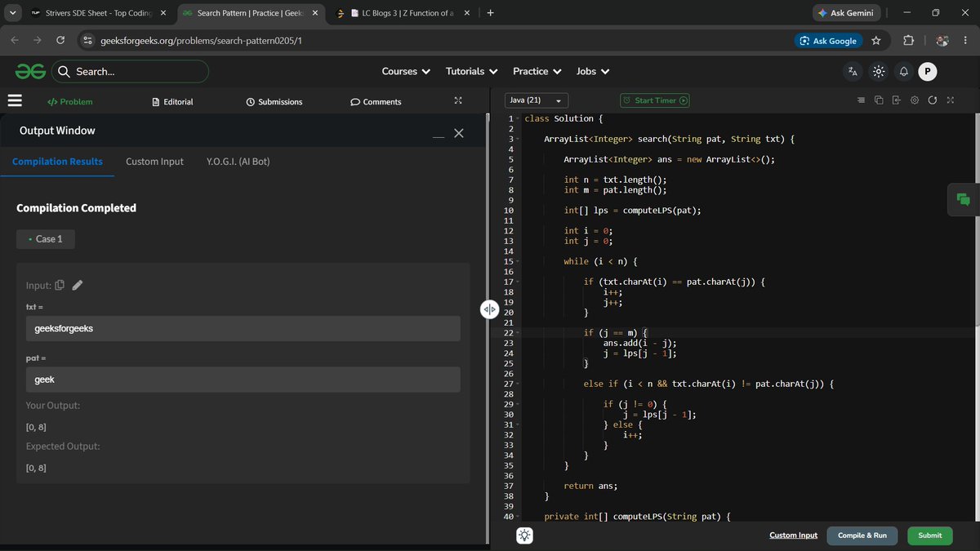Click Ask Gemini in title bar
The image size is (980, 551).
846,13
